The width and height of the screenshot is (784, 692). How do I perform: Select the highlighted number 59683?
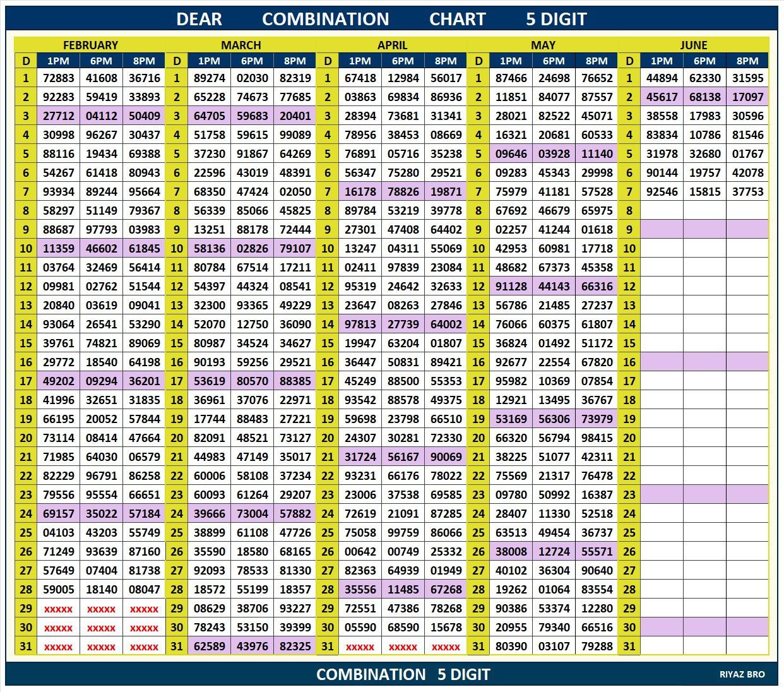pos(252,116)
